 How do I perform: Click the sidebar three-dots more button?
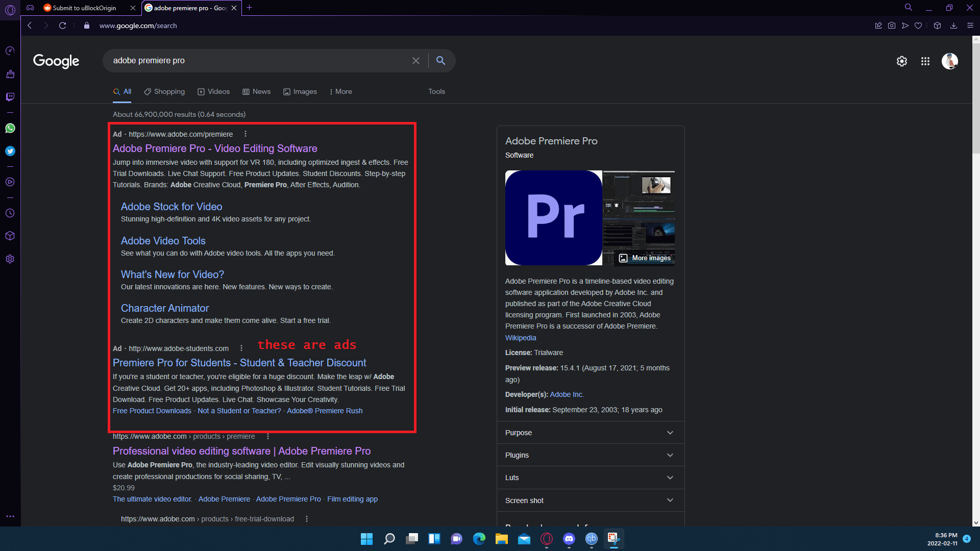(x=10, y=516)
